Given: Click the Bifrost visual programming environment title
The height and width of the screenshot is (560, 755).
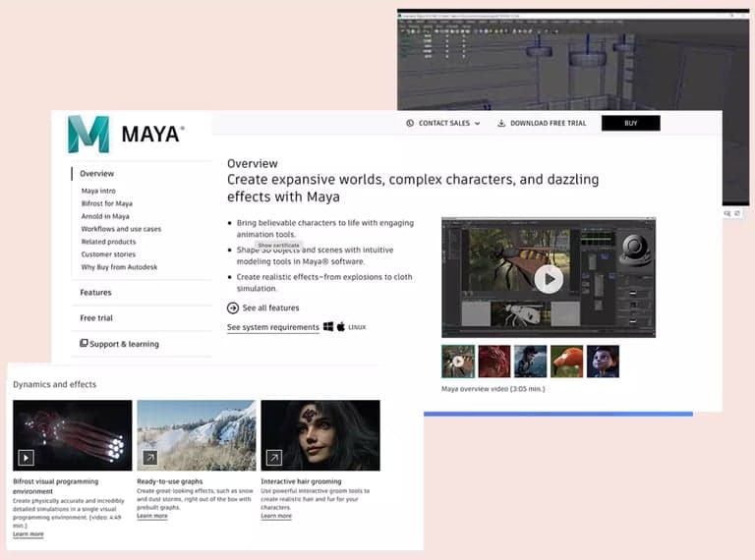Looking at the screenshot, I should coord(55,486).
